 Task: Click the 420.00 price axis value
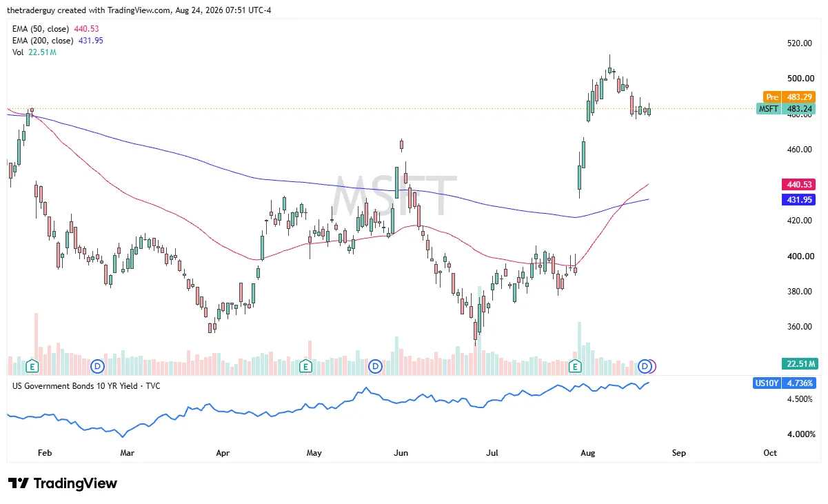[x=801, y=221]
